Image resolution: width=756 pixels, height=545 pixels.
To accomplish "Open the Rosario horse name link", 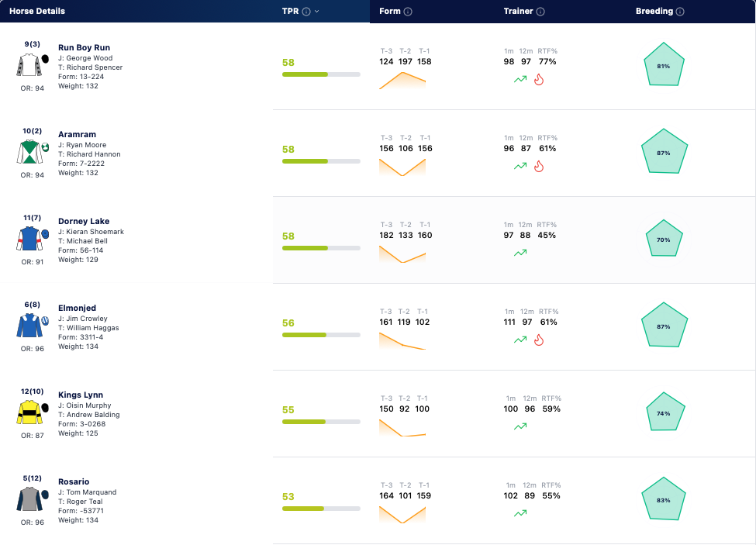I will coord(74,482).
